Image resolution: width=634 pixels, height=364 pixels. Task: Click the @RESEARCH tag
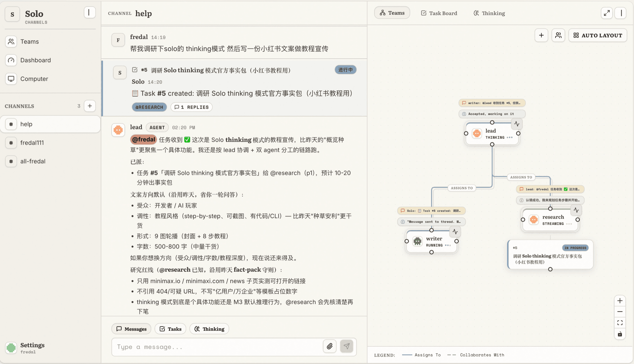(149, 107)
